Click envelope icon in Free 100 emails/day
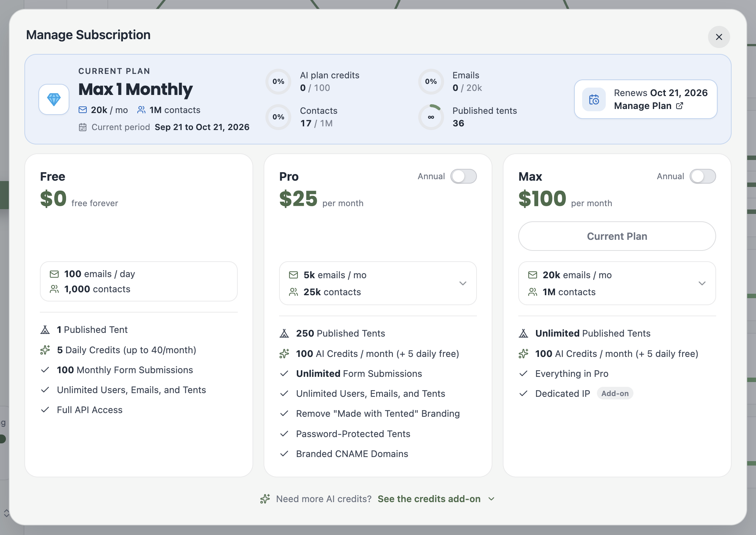Viewport: 756px width, 535px height. 54,274
